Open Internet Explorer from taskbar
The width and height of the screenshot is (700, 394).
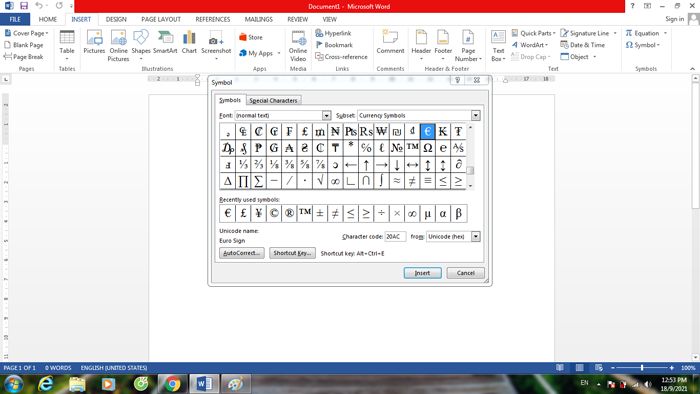pyautogui.click(x=45, y=384)
